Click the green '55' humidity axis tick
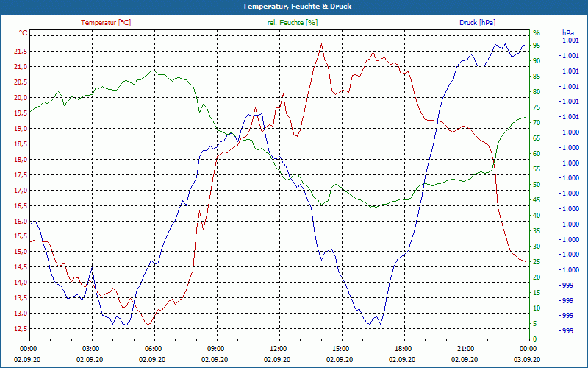Screen dimensions: 588x368 point(537,169)
